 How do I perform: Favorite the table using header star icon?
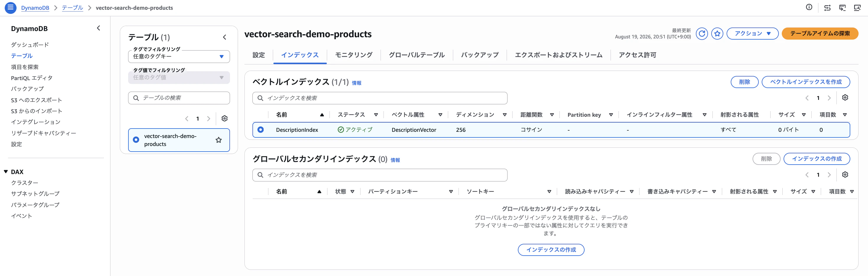(x=717, y=33)
